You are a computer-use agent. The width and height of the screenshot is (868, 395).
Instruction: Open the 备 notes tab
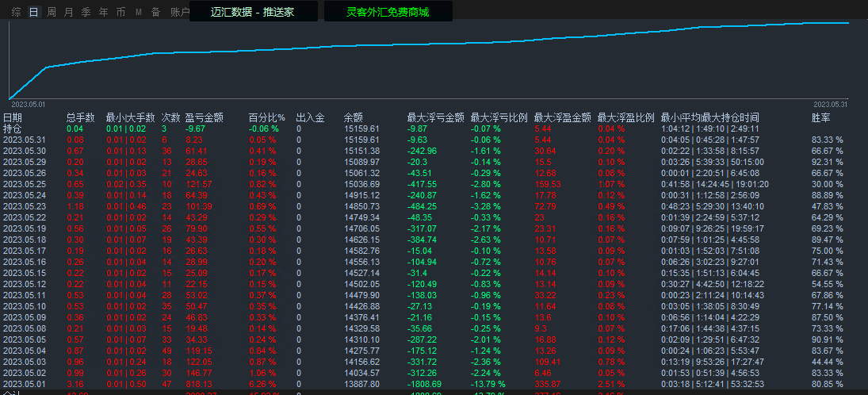pyautogui.click(x=155, y=12)
